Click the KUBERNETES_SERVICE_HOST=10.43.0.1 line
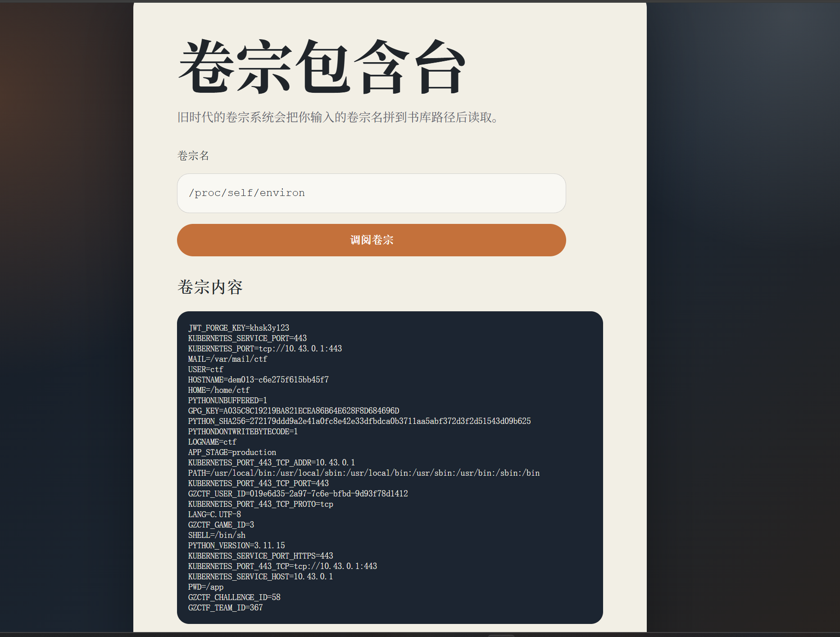840x637 pixels. pos(260,577)
